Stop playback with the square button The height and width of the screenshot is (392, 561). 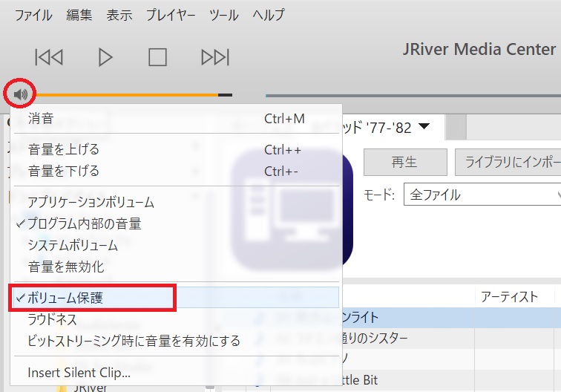157,57
